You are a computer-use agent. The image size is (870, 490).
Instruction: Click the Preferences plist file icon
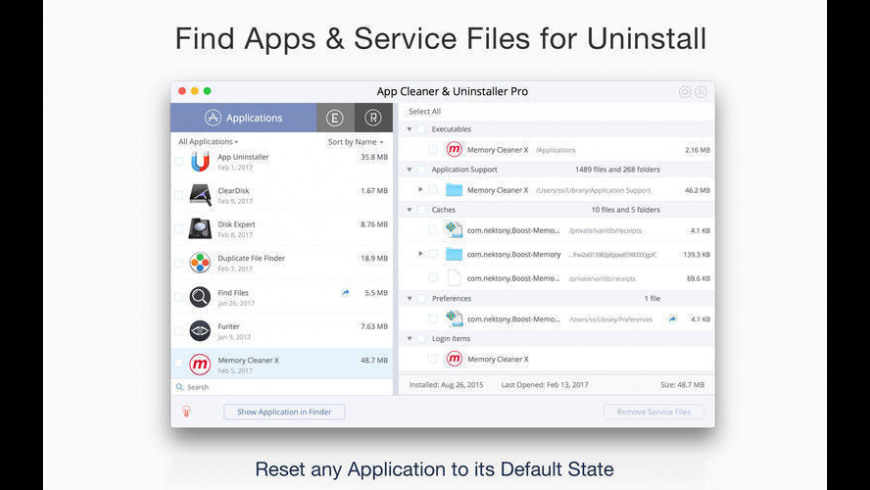(454, 319)
